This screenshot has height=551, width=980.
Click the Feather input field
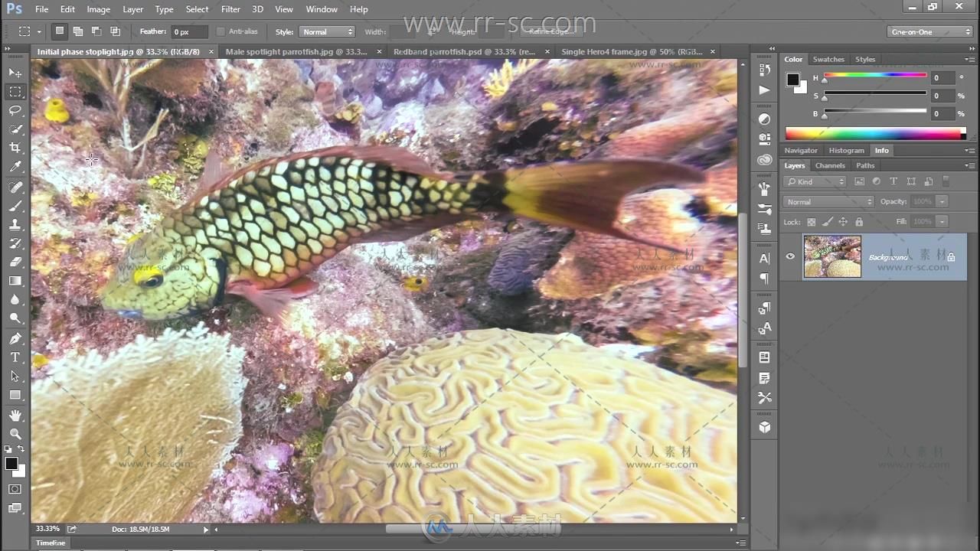coord(189,31)
